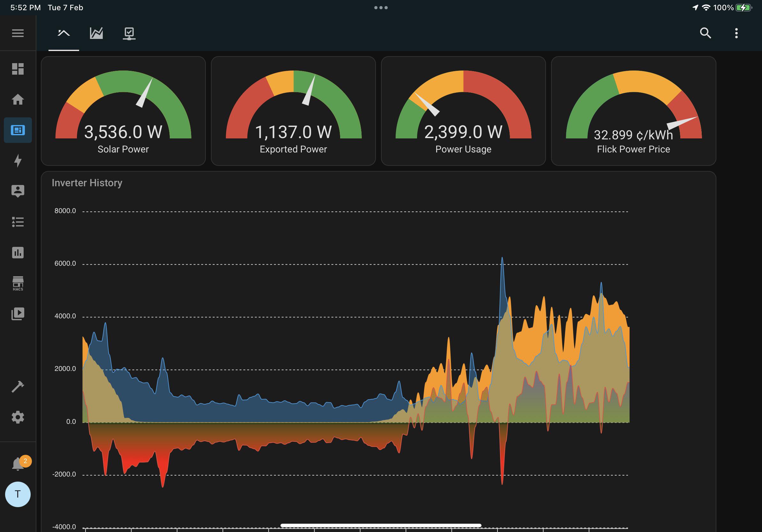Open the To-do lists panel
Viewport: 762px width, 532px height.
[18, 222]
